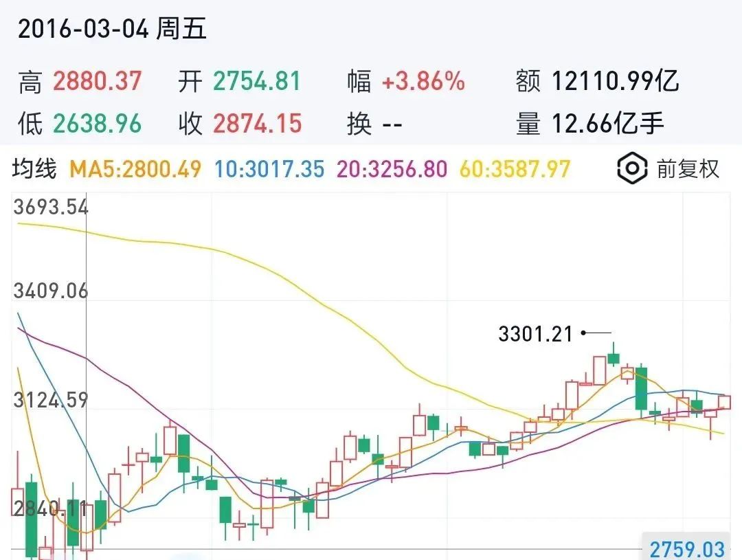This screenshot has width=742, height=560.
Task: Click the hexagon settings icon beside 前复权
Action: 632,168
